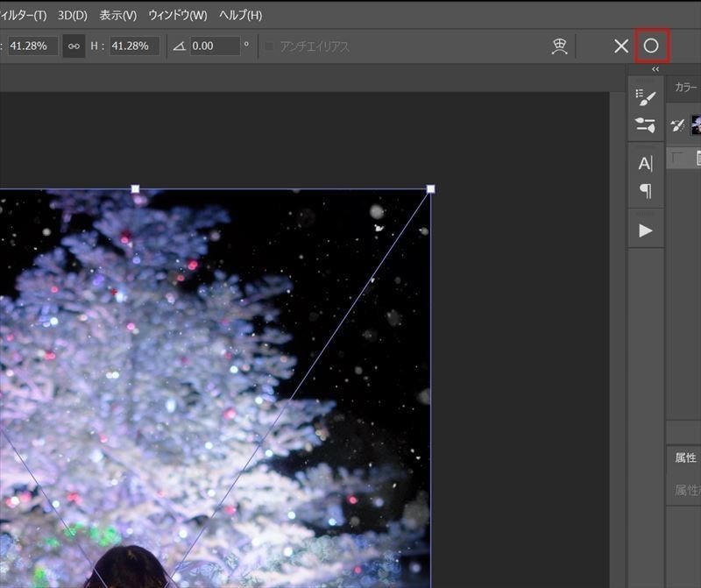This screenshot has height=588, width=701.
Task: Open the 表示(V) menu
Action: coord(117,16)
